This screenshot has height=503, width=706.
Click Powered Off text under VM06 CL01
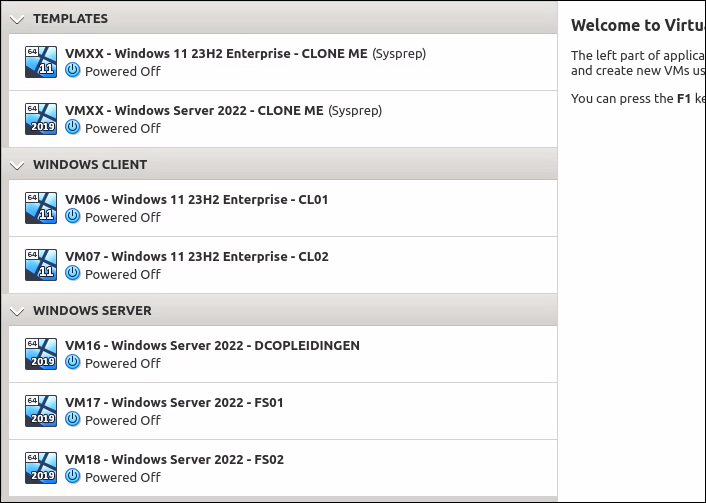click(x=122, y=217)
